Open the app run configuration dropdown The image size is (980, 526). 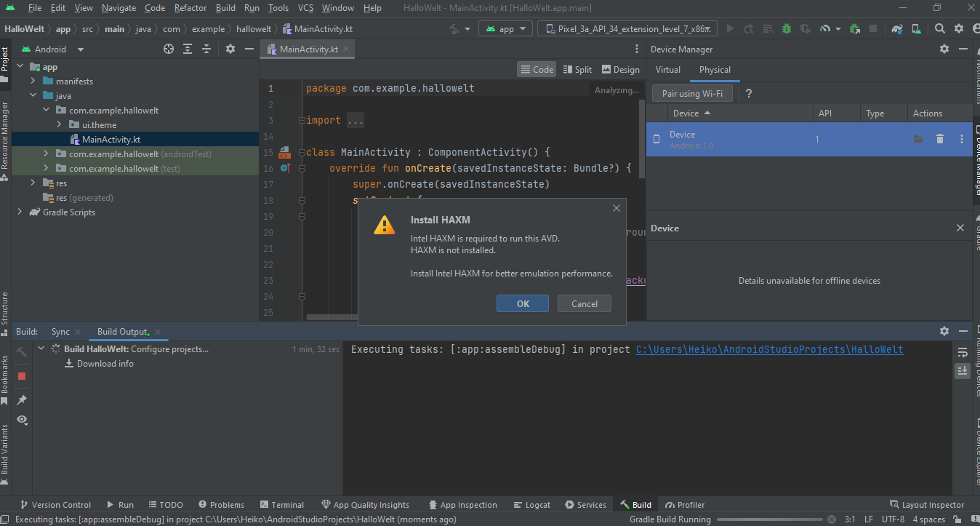pos(505,29)
